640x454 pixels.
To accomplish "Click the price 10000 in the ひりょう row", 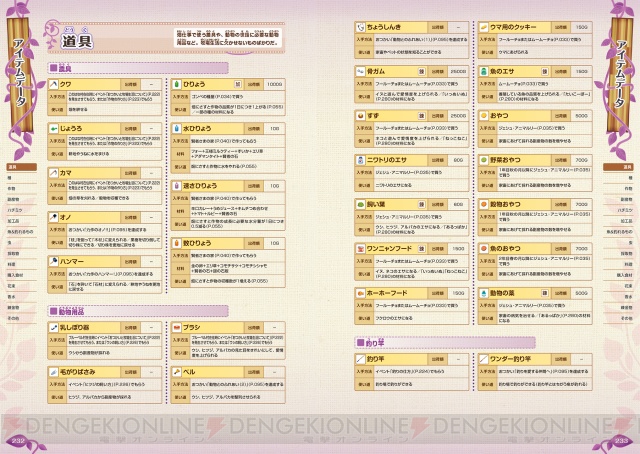I will click(274, 84).
